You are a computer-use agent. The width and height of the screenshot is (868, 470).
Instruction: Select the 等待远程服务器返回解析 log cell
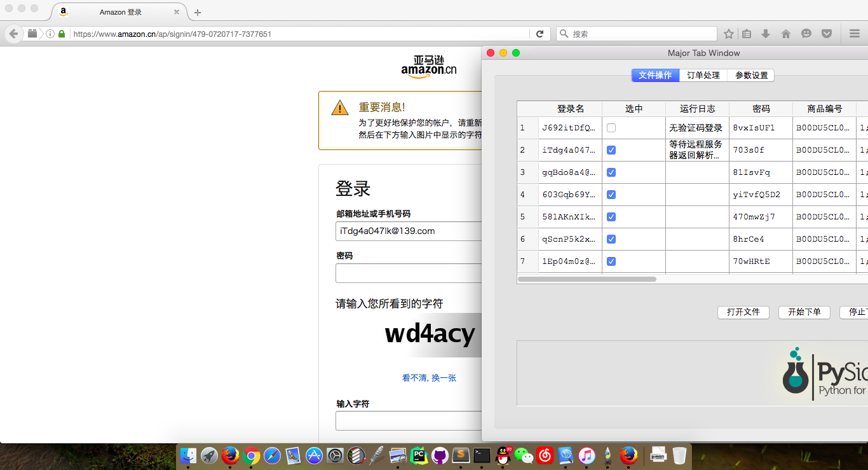698,150
